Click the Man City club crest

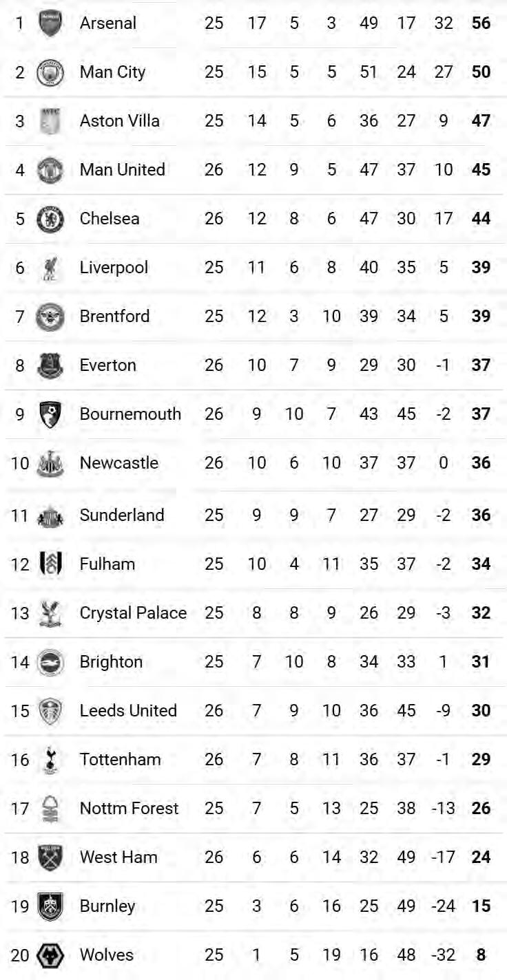[x=50, y=72]
